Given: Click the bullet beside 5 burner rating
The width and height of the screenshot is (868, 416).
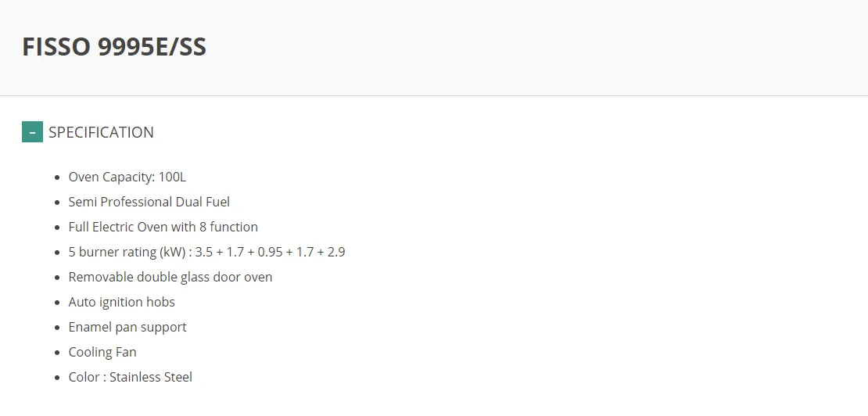Looking at the screenshot, I should (x=58, y=253).
